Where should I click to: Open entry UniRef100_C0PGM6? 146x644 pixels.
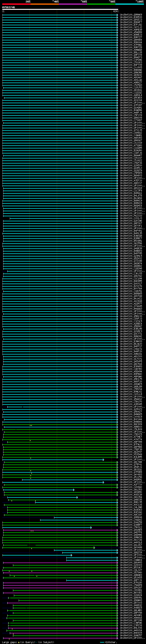[131, 60]
